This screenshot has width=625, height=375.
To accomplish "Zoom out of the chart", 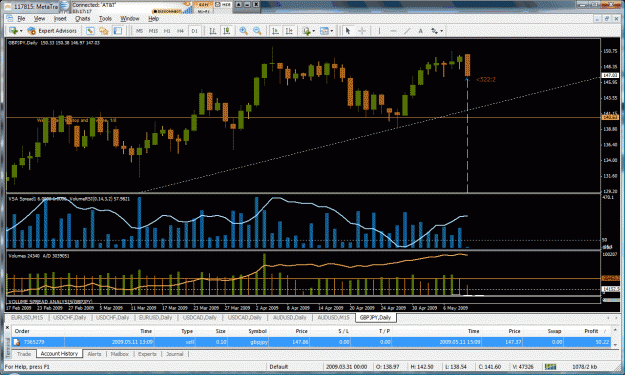I will (257, 31).
